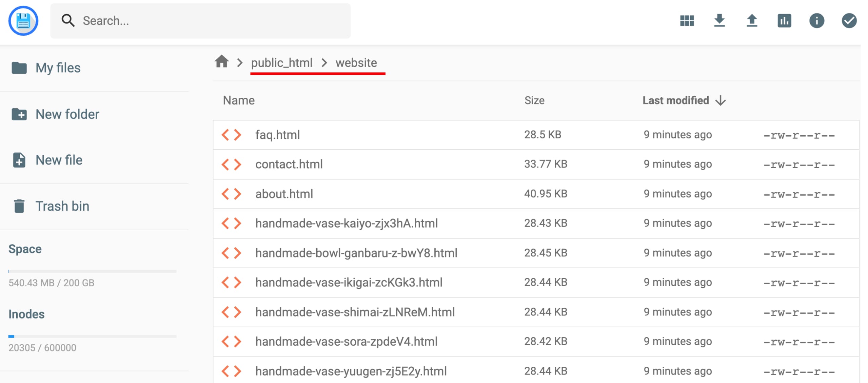Click inside the Search field
Viewport: 868px width, 383px height.
[x=200, y=21]
